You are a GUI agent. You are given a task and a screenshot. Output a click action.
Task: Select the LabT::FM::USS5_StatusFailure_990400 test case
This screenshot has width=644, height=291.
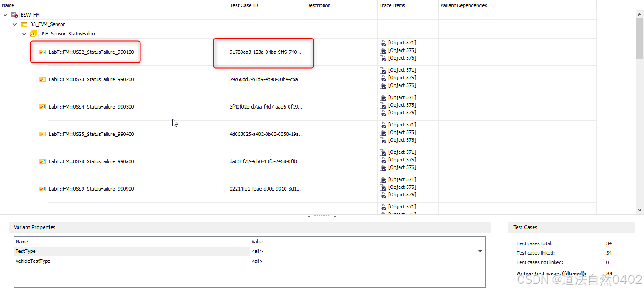pyautogui.click(x=92, y=134)
